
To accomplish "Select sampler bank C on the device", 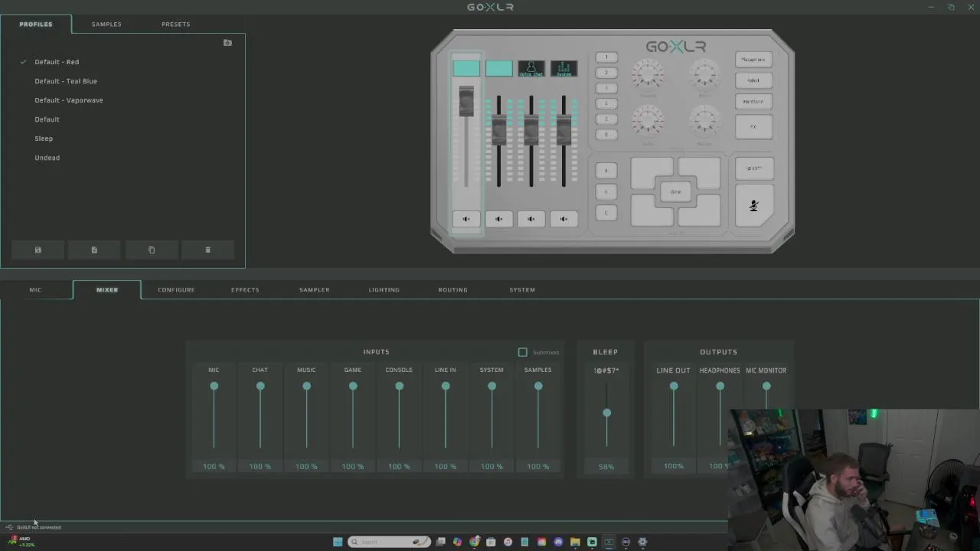I will pos(606,213).
